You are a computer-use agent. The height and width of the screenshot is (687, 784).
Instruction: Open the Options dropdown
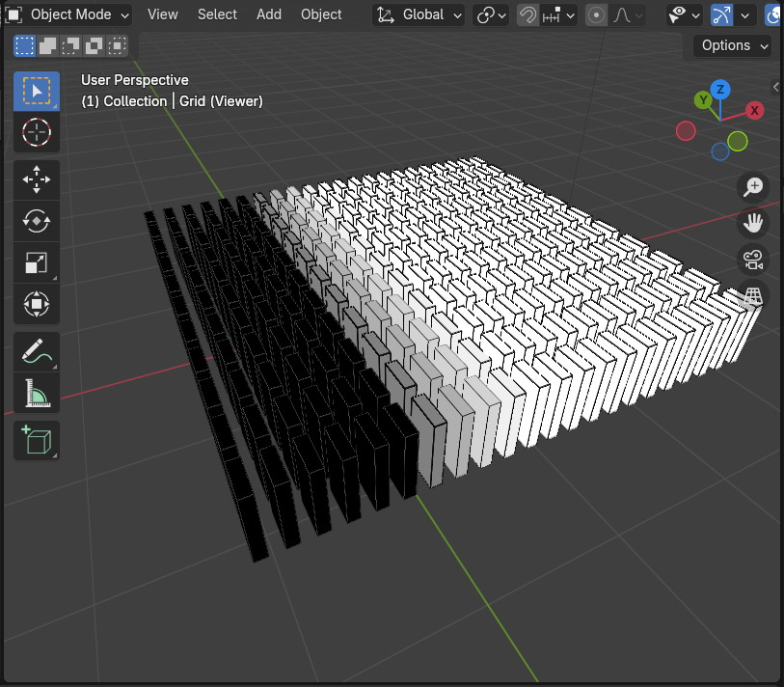(733, 45)
